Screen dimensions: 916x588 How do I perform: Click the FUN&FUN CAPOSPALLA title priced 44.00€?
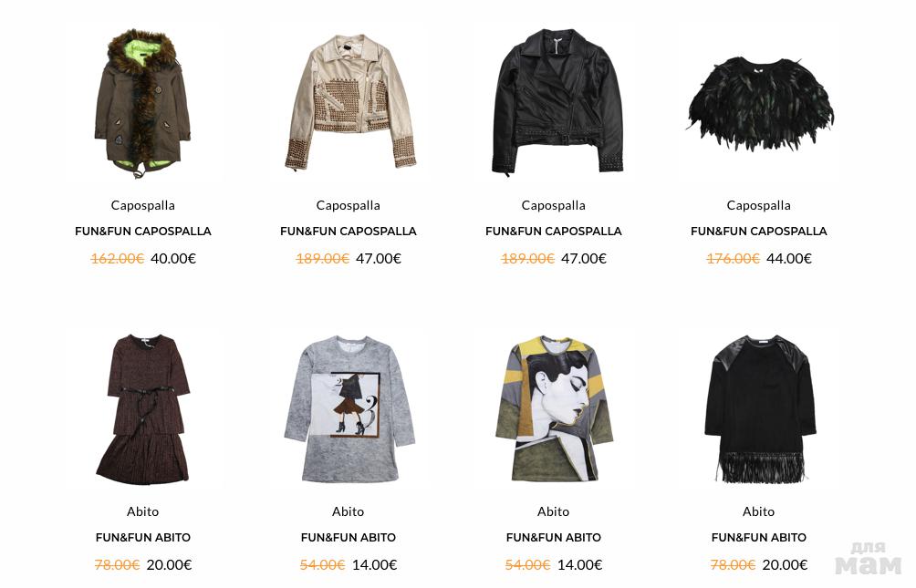click(x=759, y=232)
